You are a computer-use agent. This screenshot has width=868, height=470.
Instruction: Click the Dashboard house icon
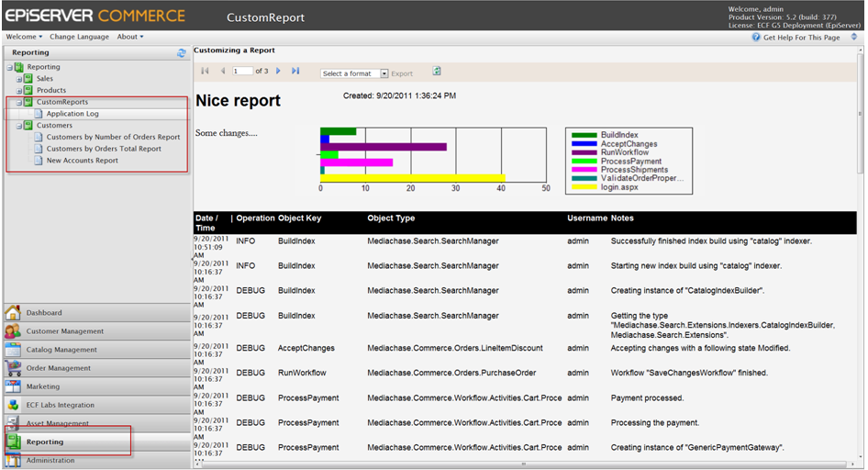tap(14, 313)
